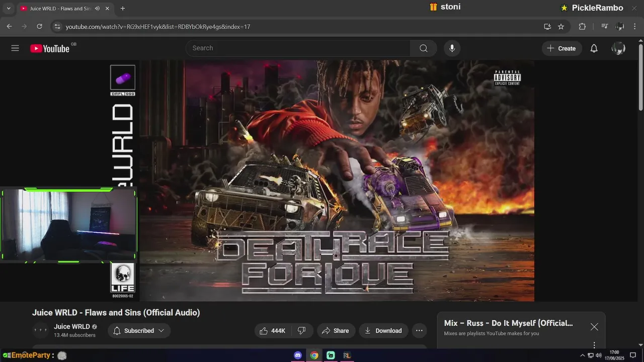This screenshot has width=644, height=362.
Task: Open the Chrome extensions puzzle icon
Action: pos(582,27)
